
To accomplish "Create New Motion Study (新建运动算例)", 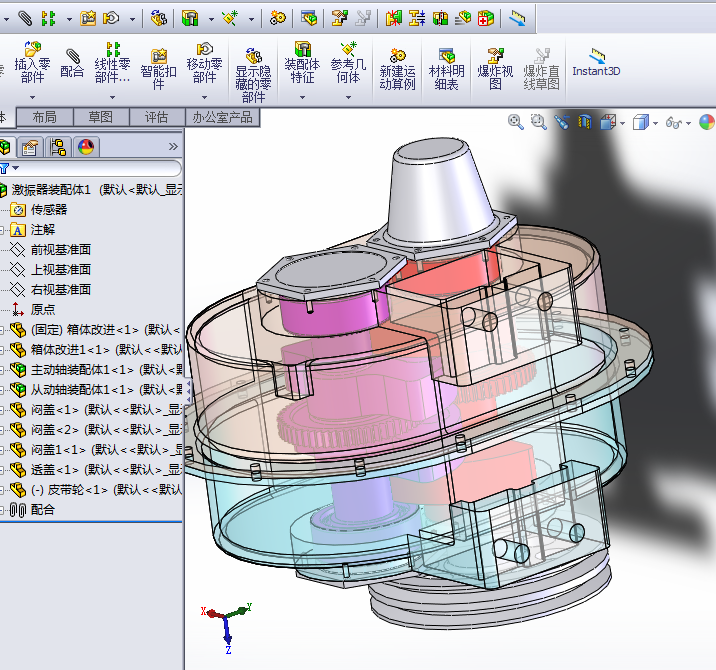I will click(x=397, y=69).
